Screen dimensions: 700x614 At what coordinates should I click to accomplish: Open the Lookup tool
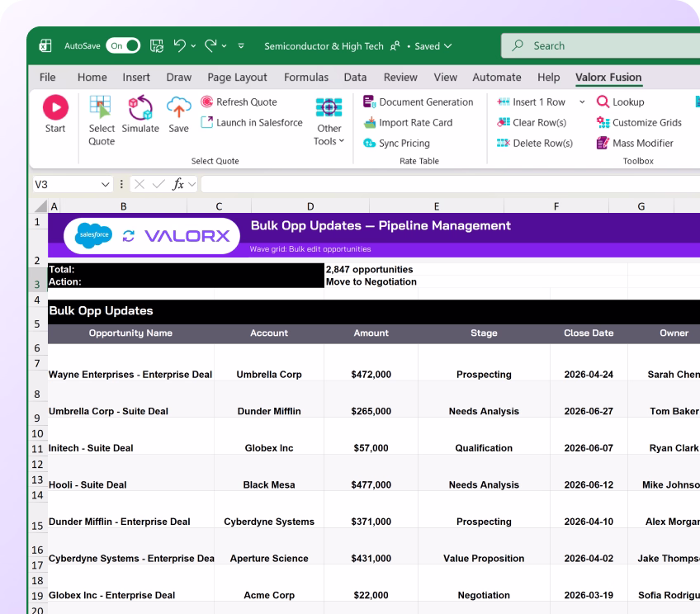coord(621,102)
